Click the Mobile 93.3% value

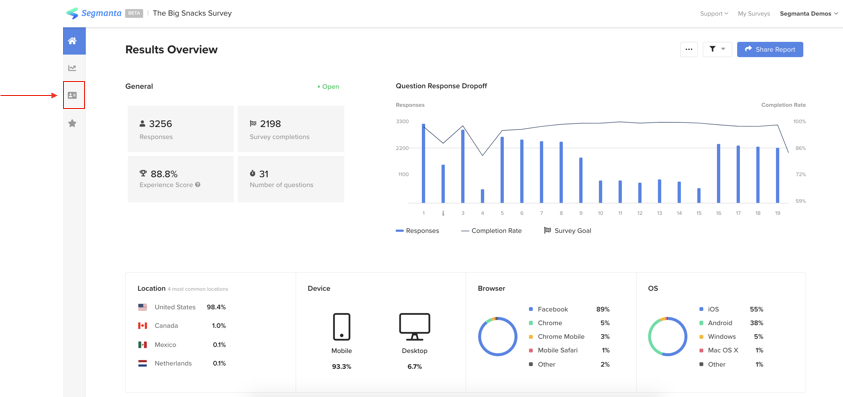pyautogui.click(x=341, y=367)
